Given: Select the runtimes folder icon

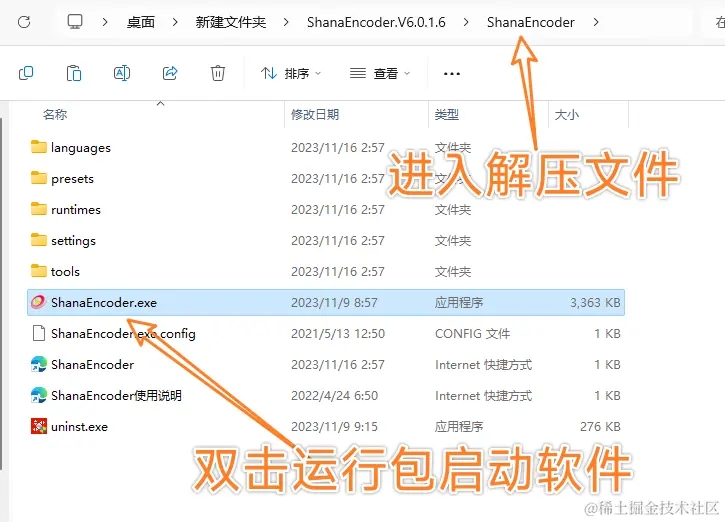Looking at the screenshot, I should tap(39, 209).
